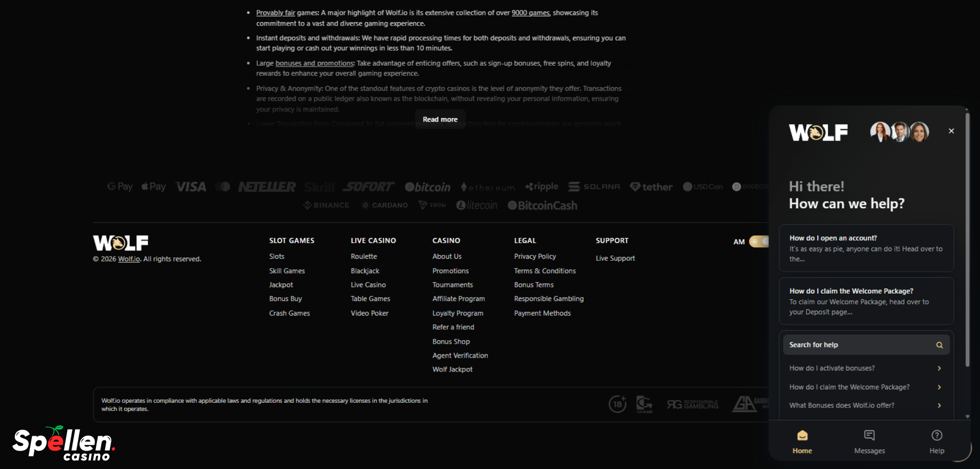
Task: Open Terms & Conditions link
Action: 545,271
